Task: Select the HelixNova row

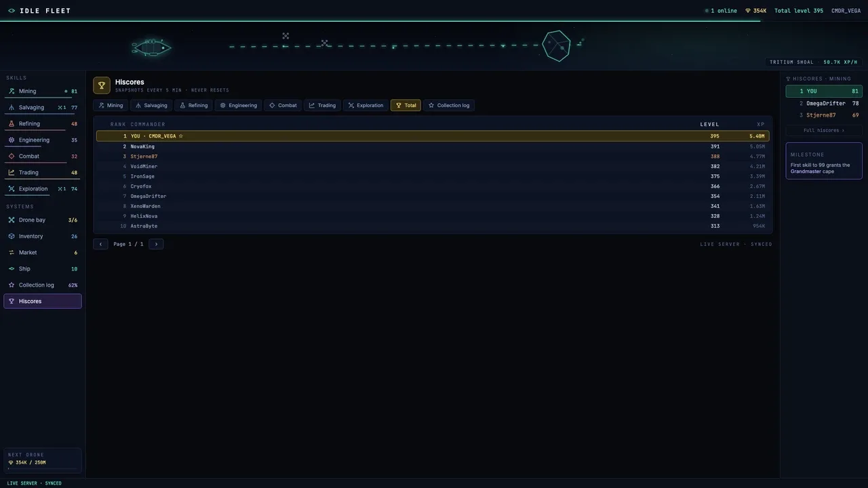Action: coord(433,216)
